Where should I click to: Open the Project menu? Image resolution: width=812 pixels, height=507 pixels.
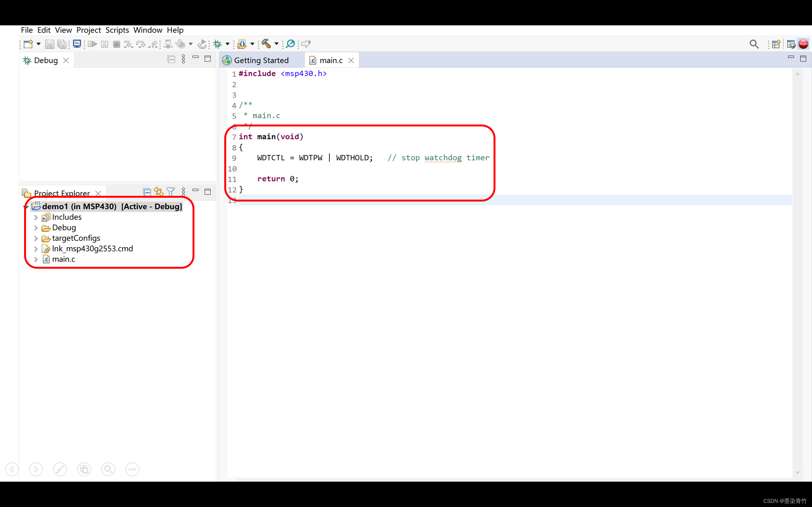88,30
